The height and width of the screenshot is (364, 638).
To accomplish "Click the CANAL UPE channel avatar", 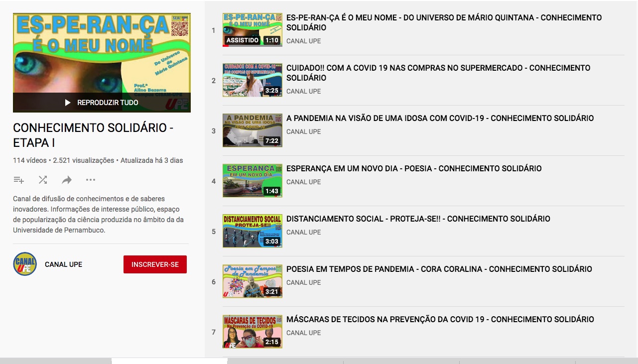I will pos(25,264).
